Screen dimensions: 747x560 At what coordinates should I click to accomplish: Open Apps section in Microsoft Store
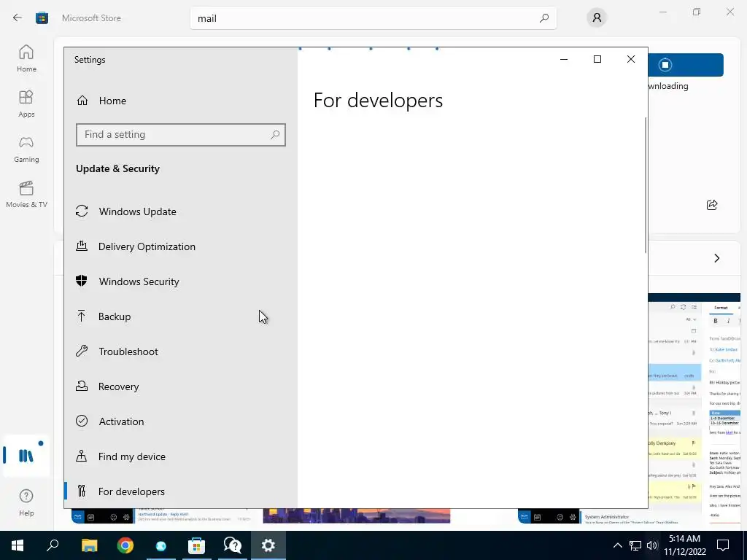[x=26, y=104]
